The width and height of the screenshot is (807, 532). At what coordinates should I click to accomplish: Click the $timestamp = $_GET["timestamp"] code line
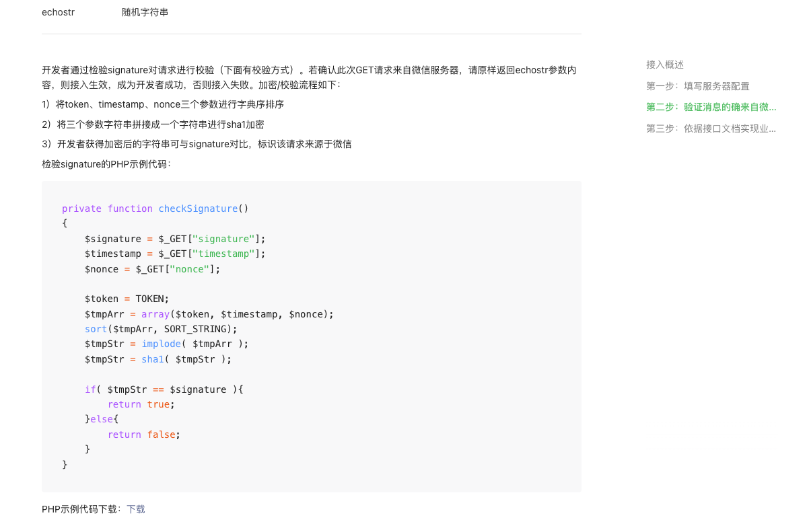point(175,254)
